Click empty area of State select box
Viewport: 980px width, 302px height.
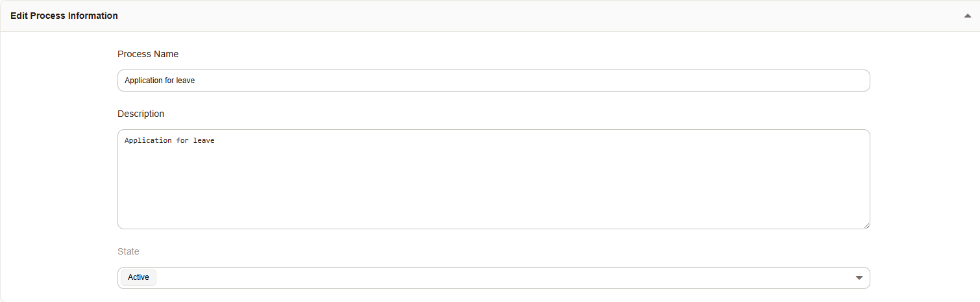coord(493,278)
